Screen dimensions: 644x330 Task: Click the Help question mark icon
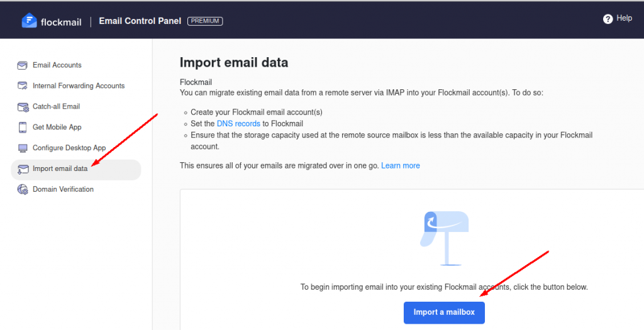[608, 19]
